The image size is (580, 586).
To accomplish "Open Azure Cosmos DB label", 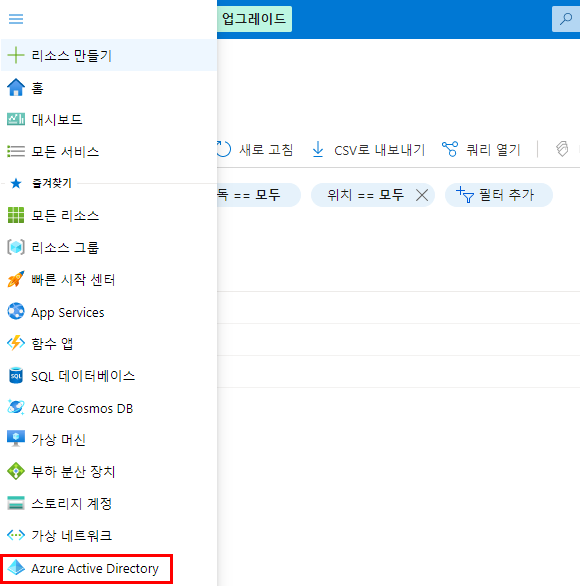I will (82, 408).
